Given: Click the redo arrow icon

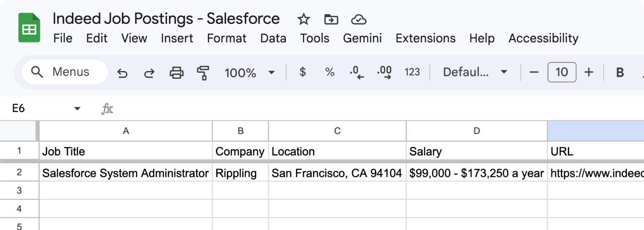Looking at the screenshot, I should pos(149,73).
